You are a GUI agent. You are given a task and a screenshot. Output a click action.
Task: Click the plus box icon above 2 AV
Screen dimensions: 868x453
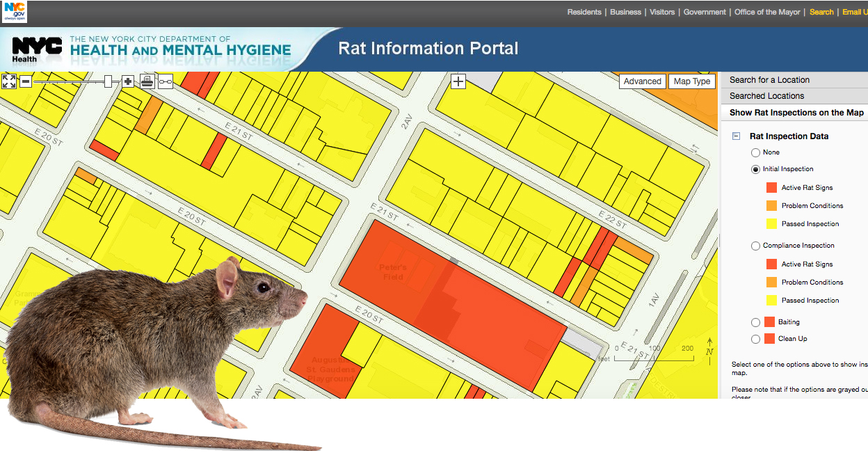click(x=458, y=81)
